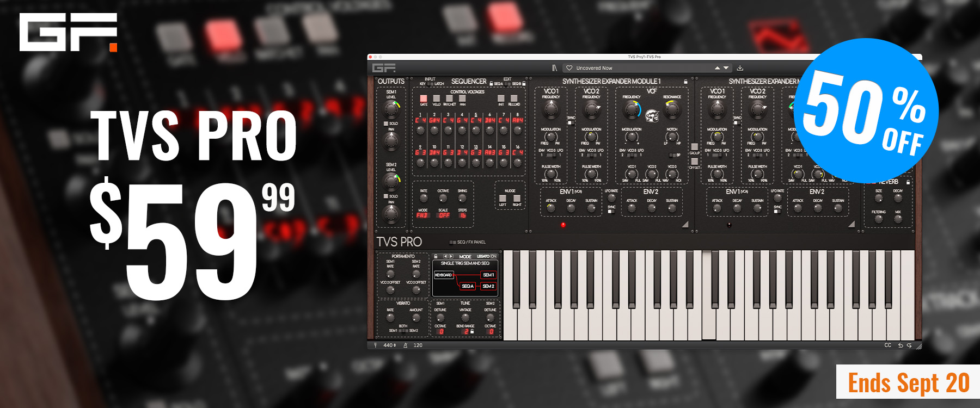
Task: Click Module 1 VCO 1 Frequency knob
Action: [x=551, y=110]
